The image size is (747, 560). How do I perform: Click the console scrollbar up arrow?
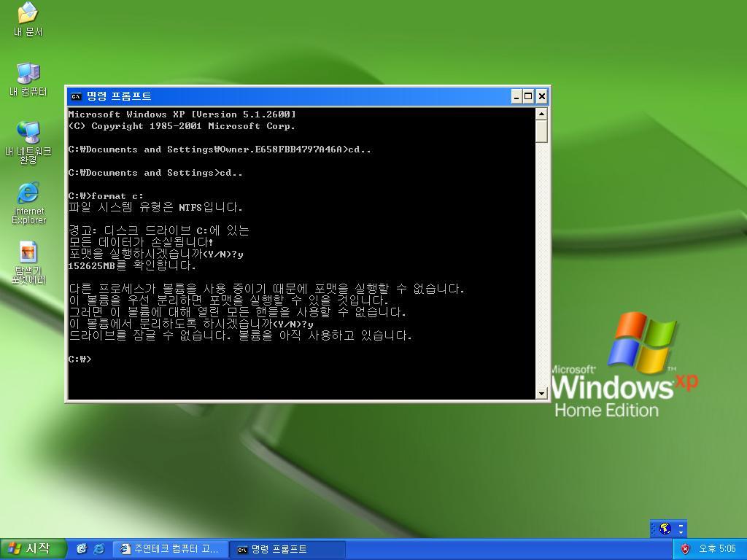[541, 114]
